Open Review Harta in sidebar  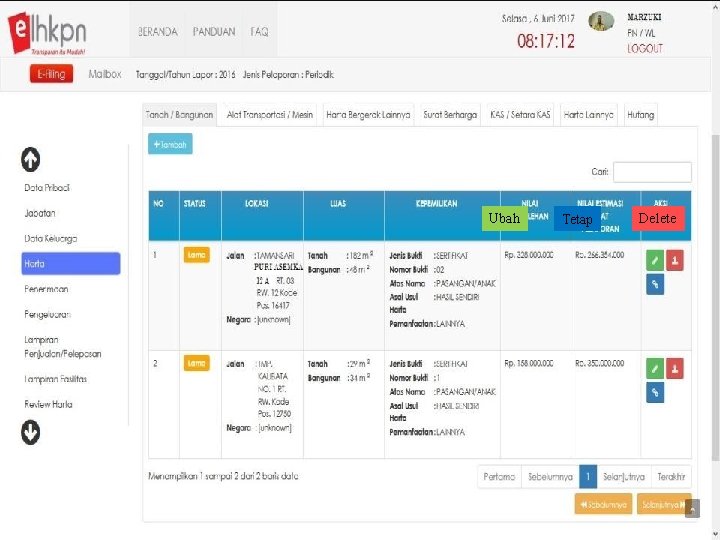tap(48, 405)
